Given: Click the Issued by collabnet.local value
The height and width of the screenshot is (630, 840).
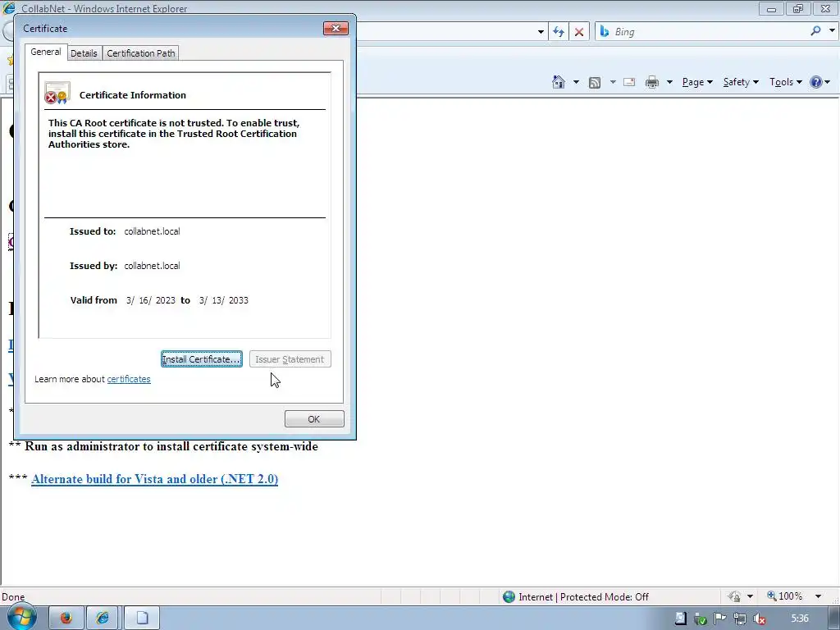Looking at the screenshot, I should click(x=152, y=266).
